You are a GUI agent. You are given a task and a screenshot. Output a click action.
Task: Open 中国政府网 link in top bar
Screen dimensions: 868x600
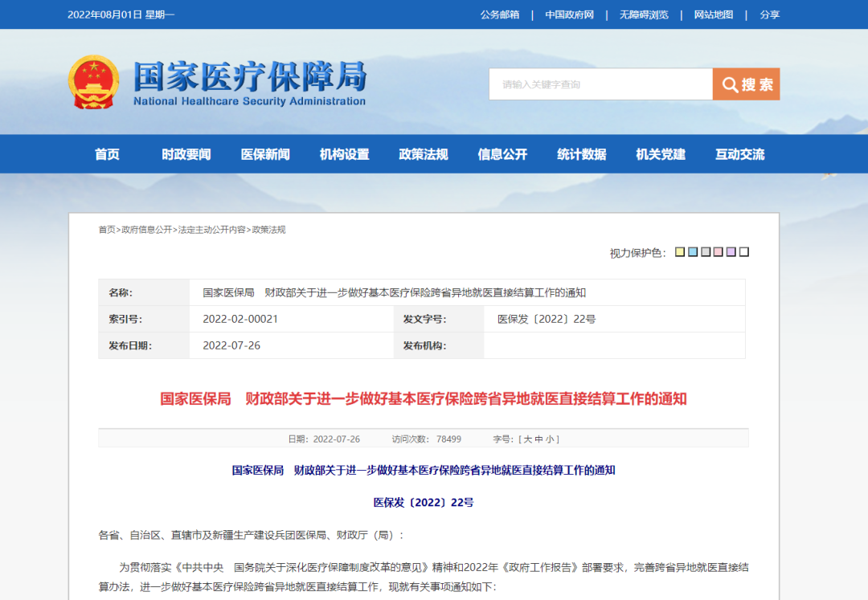coord(569,14)
